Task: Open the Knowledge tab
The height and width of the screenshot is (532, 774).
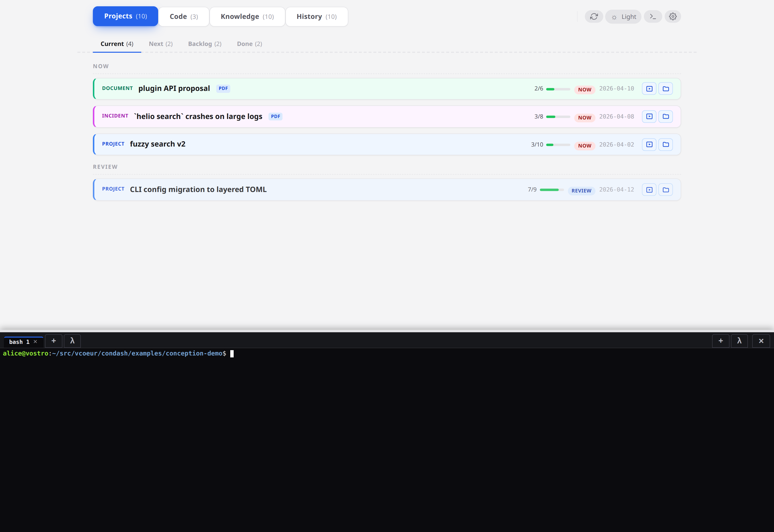Action: coord(247,16)
